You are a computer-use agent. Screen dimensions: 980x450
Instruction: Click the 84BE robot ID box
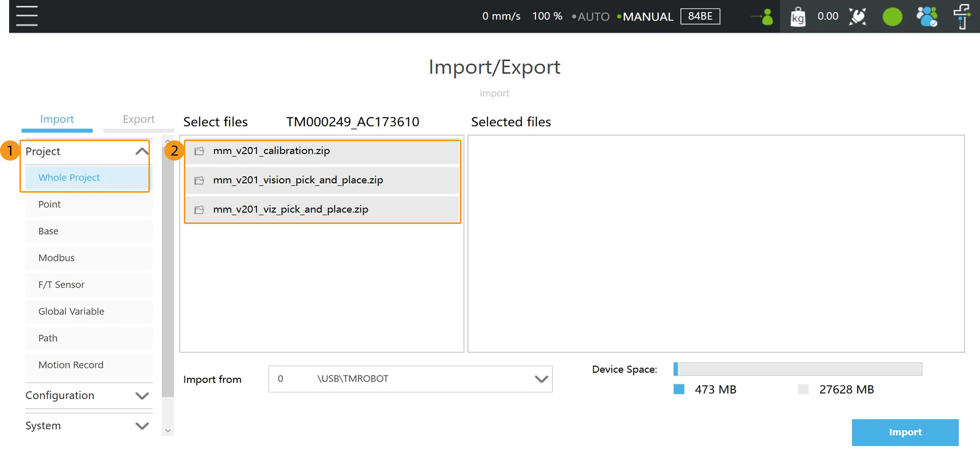700,16
